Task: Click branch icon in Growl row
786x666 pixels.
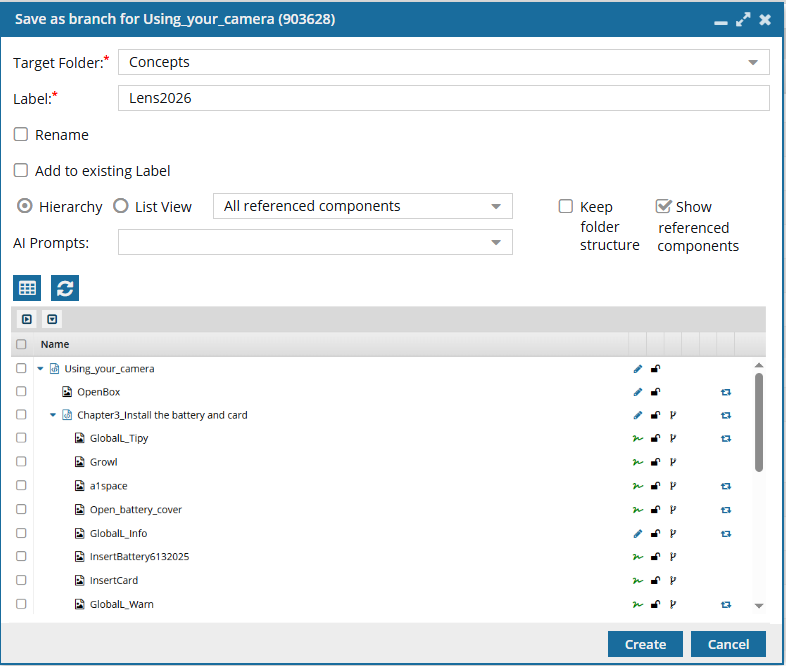Action: [x=673, y=462]
